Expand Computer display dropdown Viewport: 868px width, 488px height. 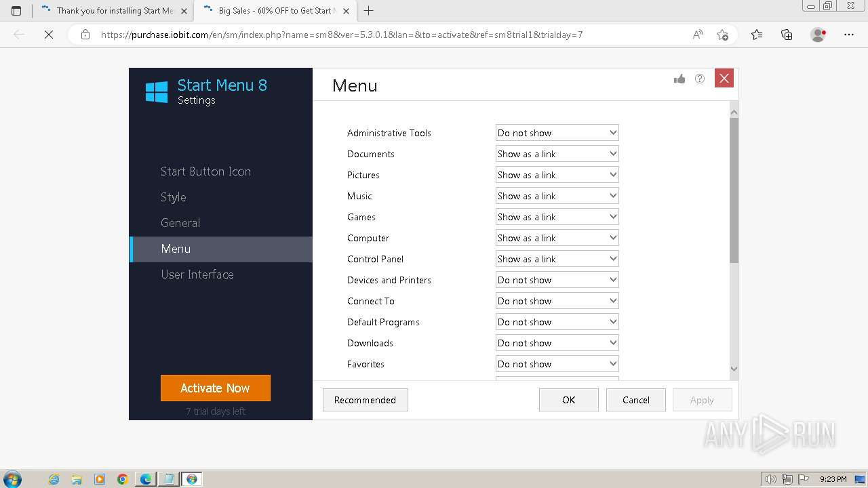[x=557, y=238]
